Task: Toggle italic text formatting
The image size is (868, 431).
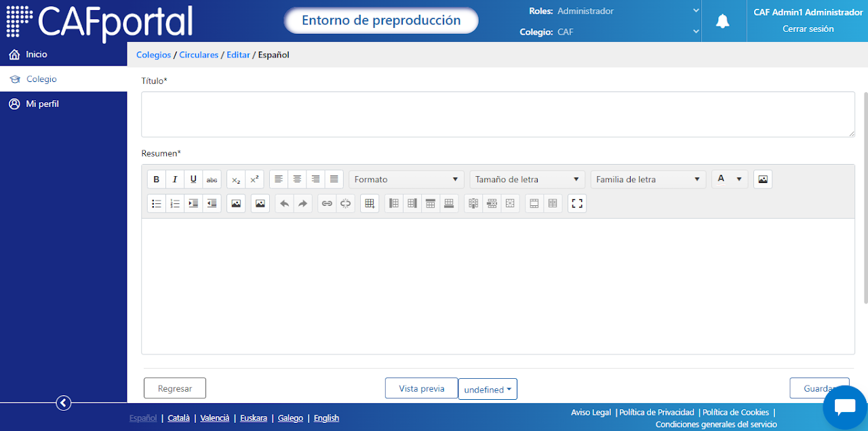Action: (x=175, y=180)
